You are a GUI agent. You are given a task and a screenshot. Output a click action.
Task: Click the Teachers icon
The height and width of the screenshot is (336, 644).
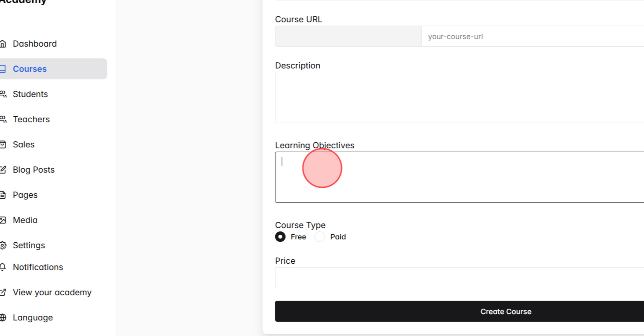(3, 119)
